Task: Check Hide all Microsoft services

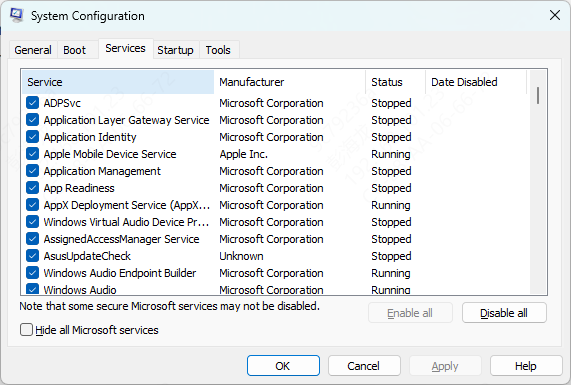Action: (x=26, y=330)
